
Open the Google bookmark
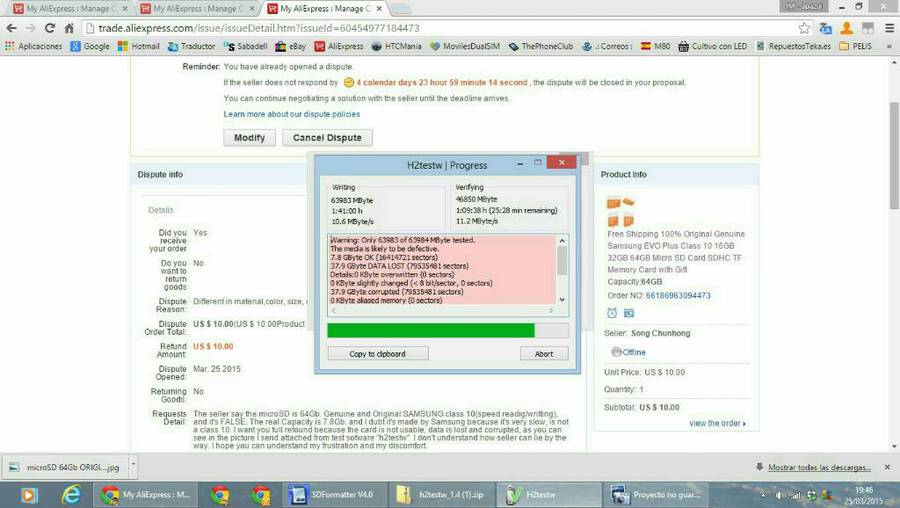pyautogui.click(x=90, y=46)
